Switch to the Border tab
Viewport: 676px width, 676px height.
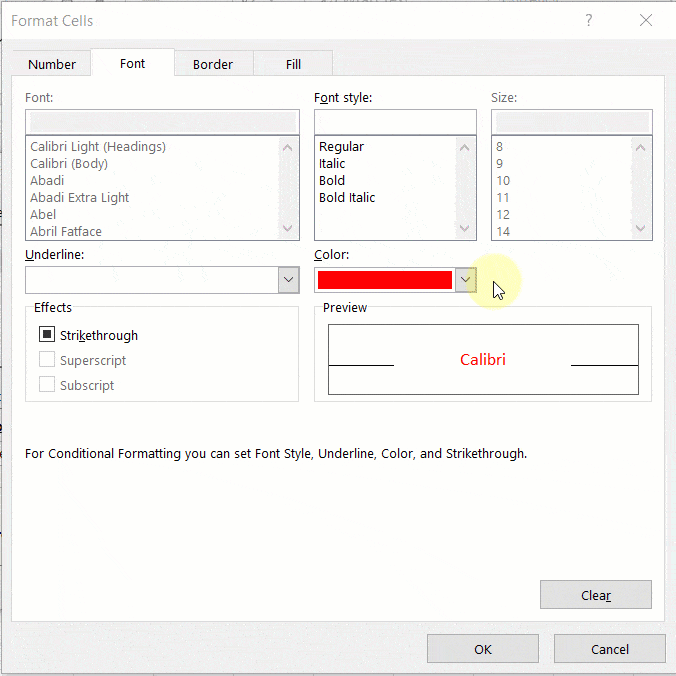click(x=213, y=64)
